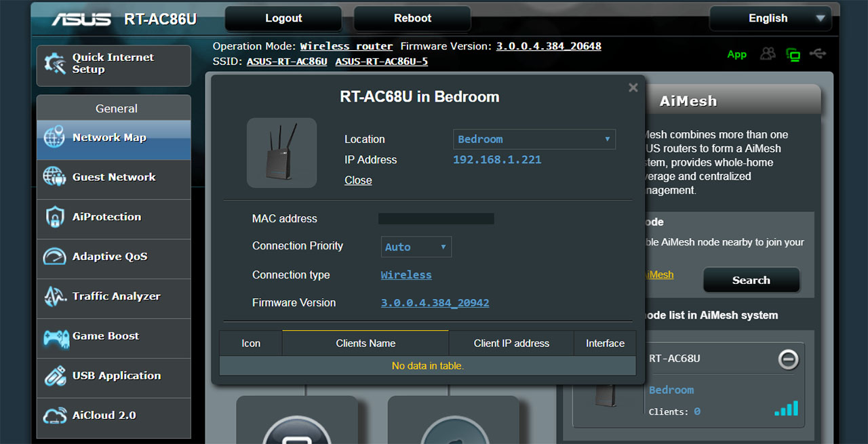The width and height of the screenshot is (868, 444).
Task: Open Quick Internet Setup
Action: 114,66
